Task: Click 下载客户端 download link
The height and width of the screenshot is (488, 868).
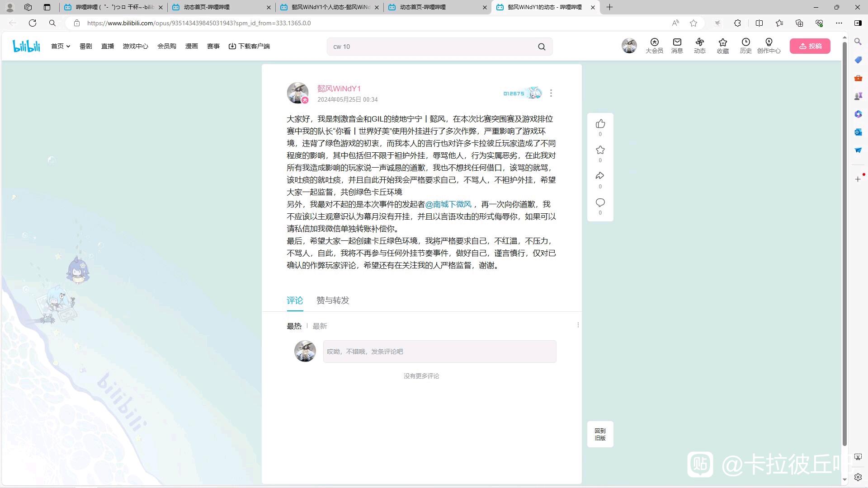Action: coord(249,46)
